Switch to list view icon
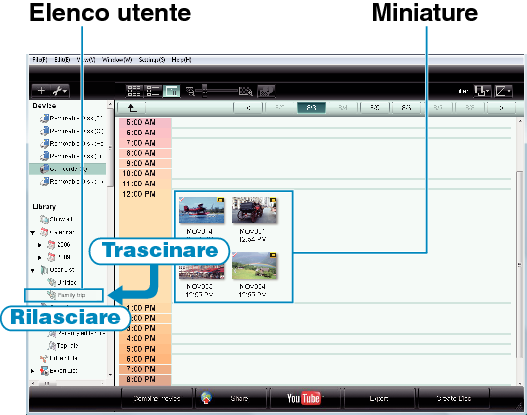Image resolution: width=527 pixels, height=415 pixels. click(153, 91)
